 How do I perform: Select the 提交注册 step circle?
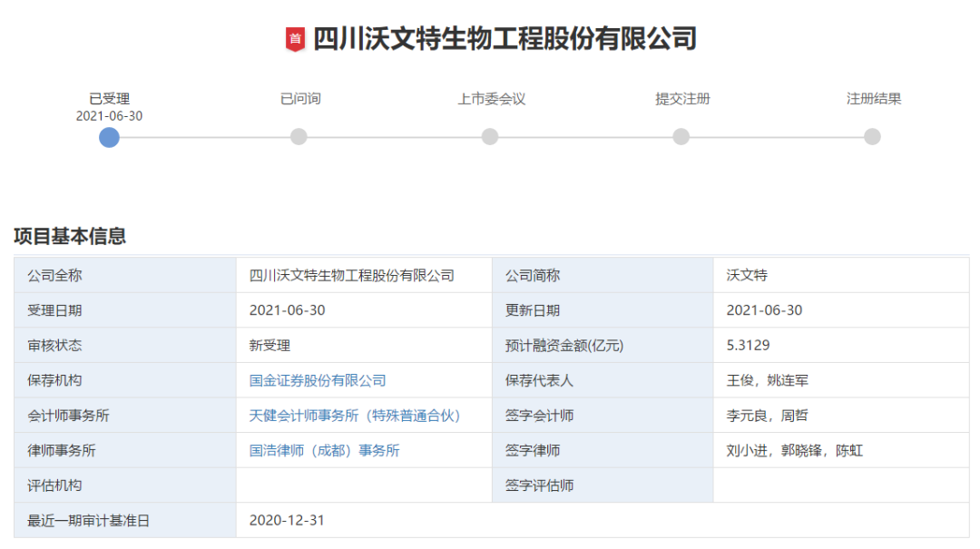681,137
